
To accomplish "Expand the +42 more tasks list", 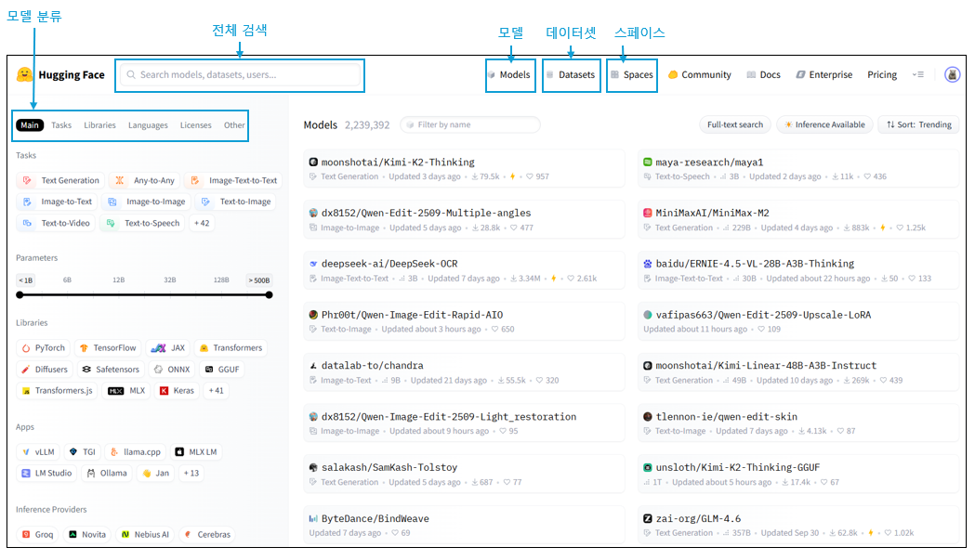I will tap(201, 223).
